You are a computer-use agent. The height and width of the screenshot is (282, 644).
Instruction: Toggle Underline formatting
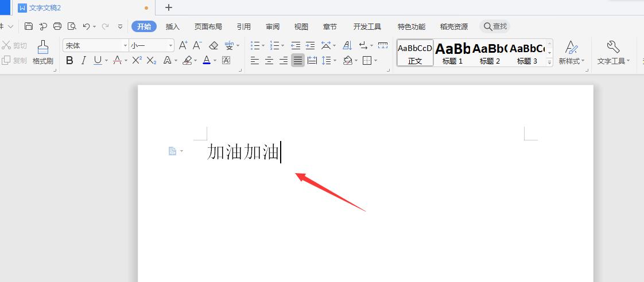(x=98, y=61)
